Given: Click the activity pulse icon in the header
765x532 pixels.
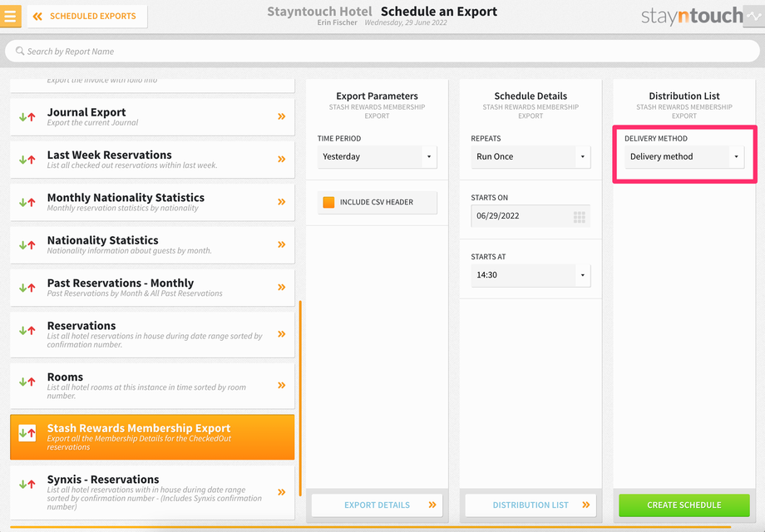Looking at the screenshot, I should click(x=754, y=16).
